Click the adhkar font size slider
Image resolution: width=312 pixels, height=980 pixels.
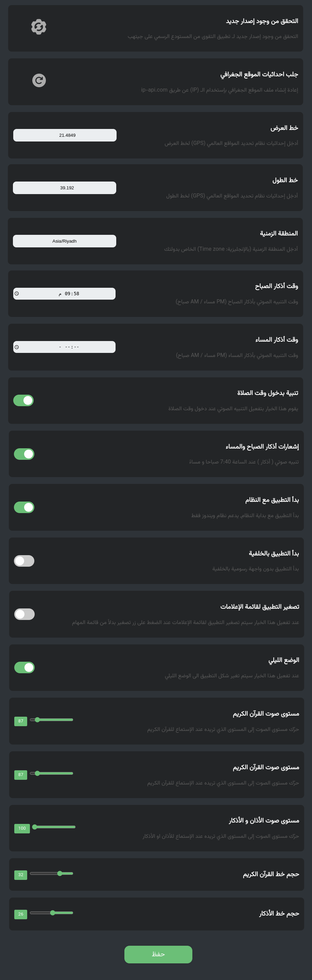[51, 913]
